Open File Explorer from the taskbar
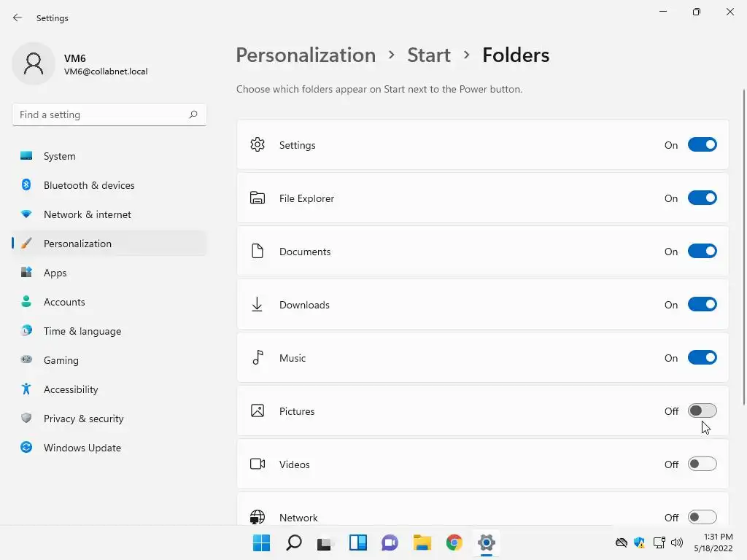 (422, 542)
